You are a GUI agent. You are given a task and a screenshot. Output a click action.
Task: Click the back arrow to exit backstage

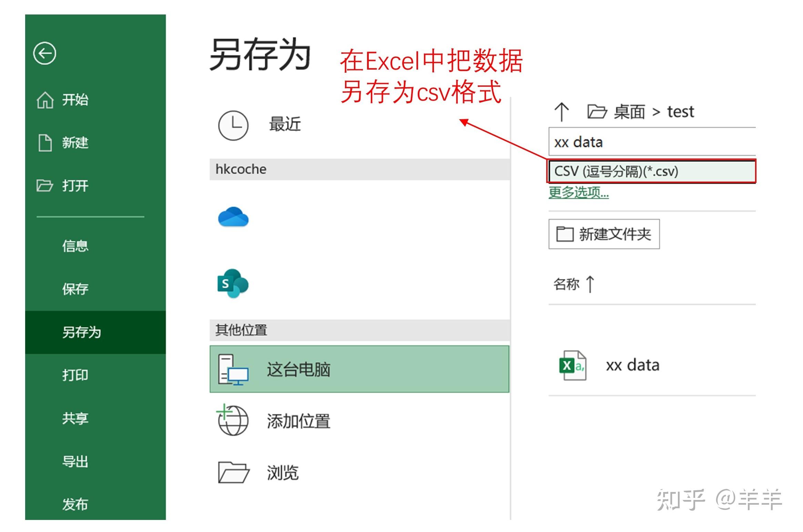tap(45, 53)
